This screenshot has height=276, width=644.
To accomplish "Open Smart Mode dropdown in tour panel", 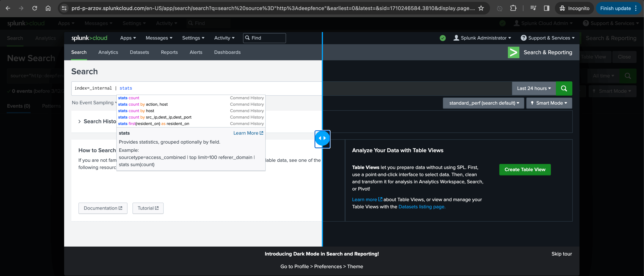I will 549,103.
